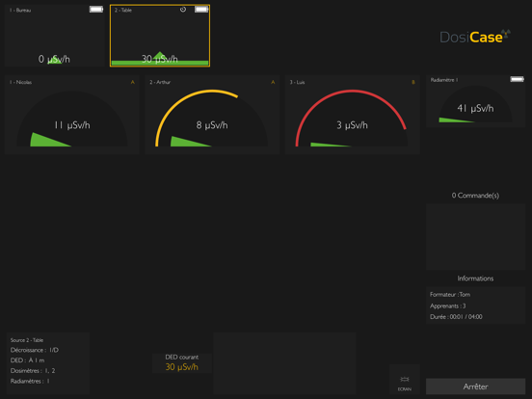Click the DosiCase logo
Image resolution: width=532 pixels, height=399 pixels.
point(475,37)
